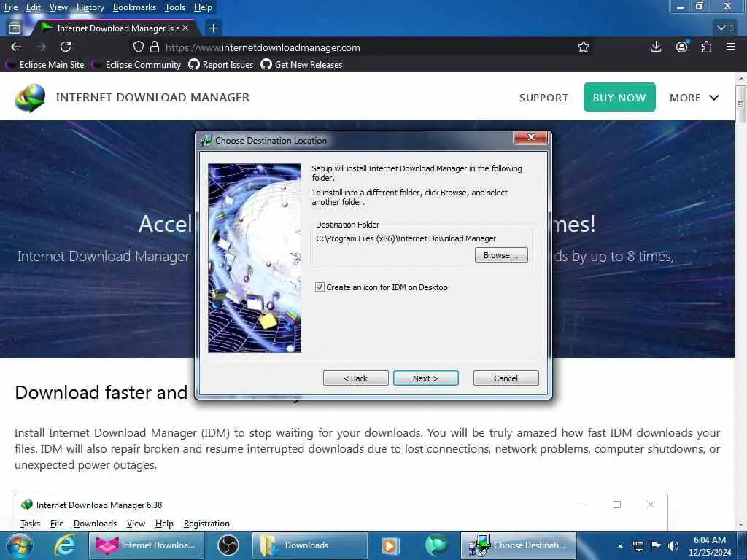Open Firefox Help menu
Viewport: 747px width, 560px height.
pos(203,7)
